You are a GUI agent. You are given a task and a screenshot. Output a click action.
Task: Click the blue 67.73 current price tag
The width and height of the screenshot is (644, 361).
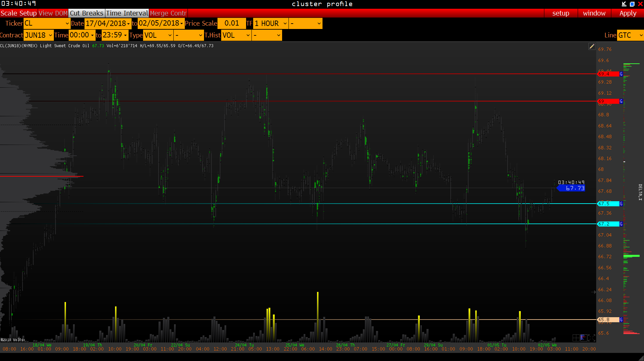coord(571,188)
